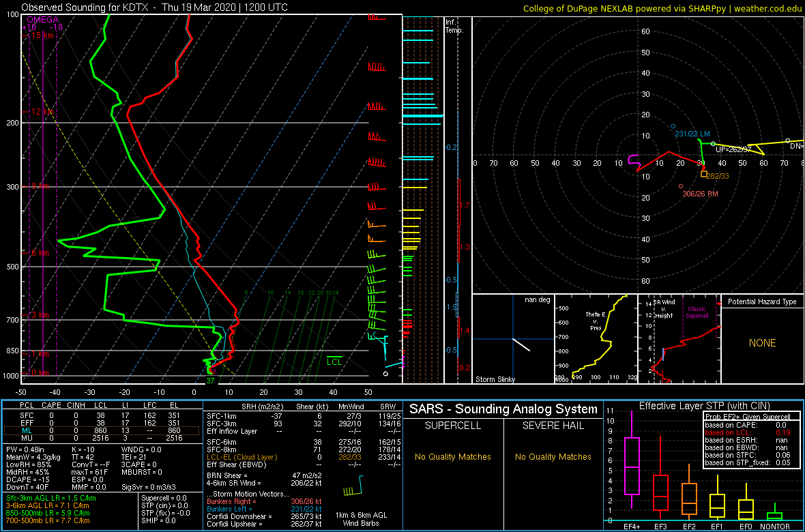The height and width of the screenshot is (532, 805).
Task: Click the 'nan deg' slinky readout
Action: pos(537,300)
